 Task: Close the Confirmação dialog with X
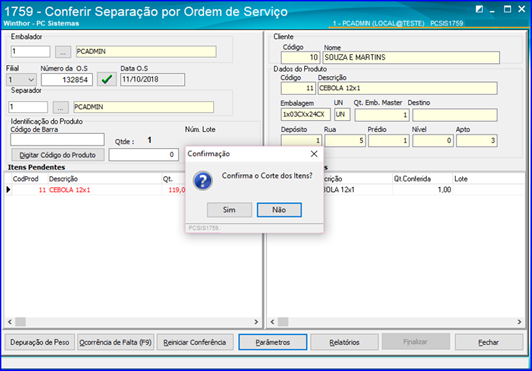[314, 154]
